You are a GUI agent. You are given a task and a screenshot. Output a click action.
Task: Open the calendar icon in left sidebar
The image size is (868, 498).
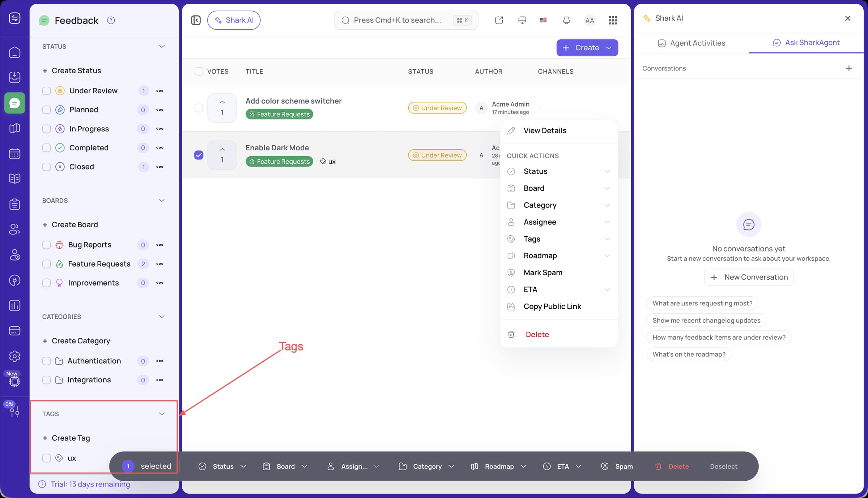pos(14,154)
